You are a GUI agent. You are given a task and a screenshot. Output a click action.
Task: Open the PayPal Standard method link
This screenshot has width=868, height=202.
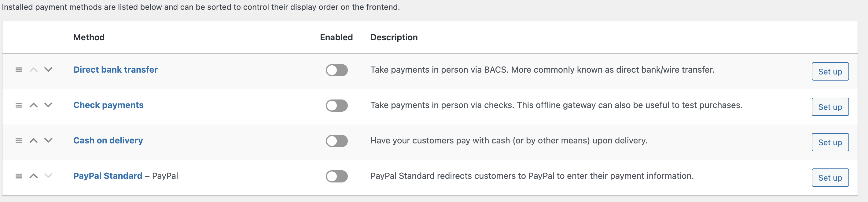pyautogui.click(x=108, y=175)
